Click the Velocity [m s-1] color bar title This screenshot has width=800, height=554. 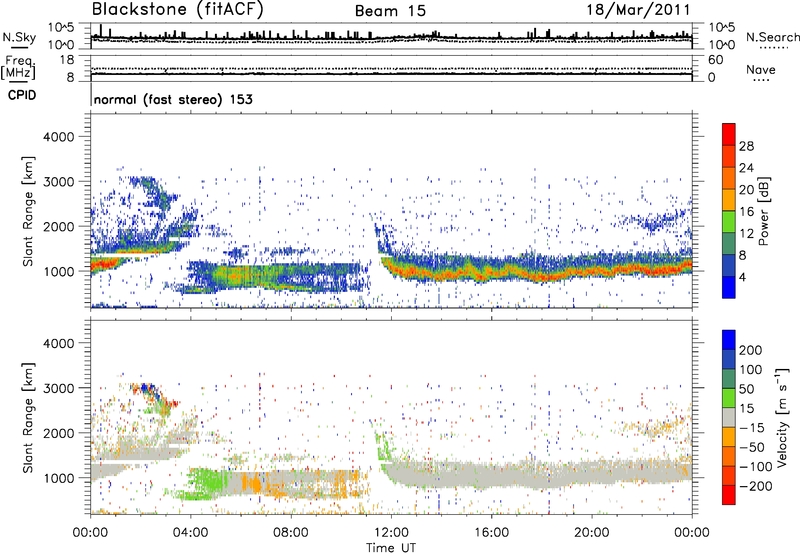tap(781, 417)
